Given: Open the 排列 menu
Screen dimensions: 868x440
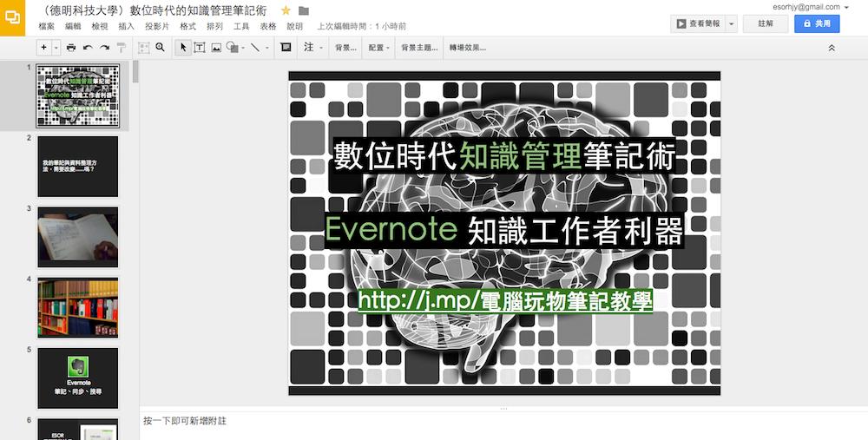Looking at the screenshot, I should 214,26.
